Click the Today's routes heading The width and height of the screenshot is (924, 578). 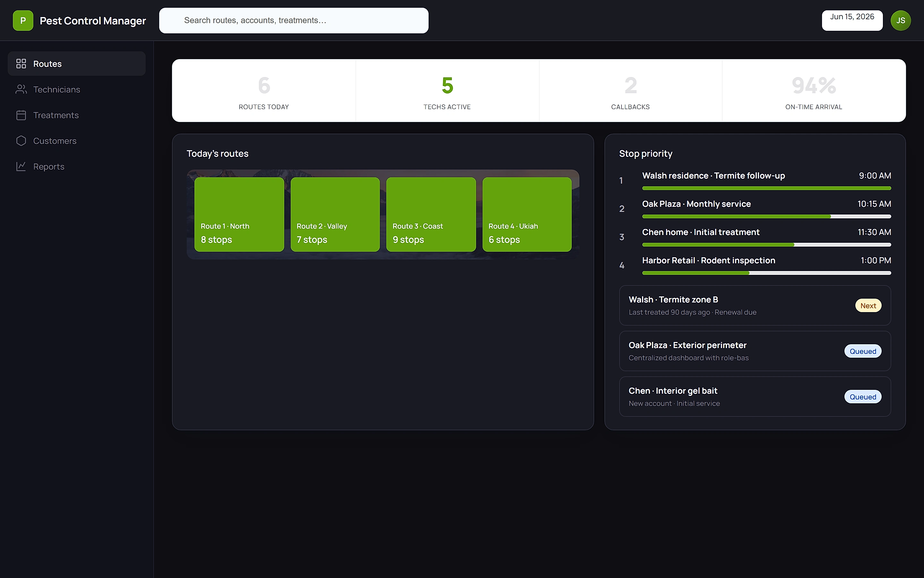click(217, 154)
